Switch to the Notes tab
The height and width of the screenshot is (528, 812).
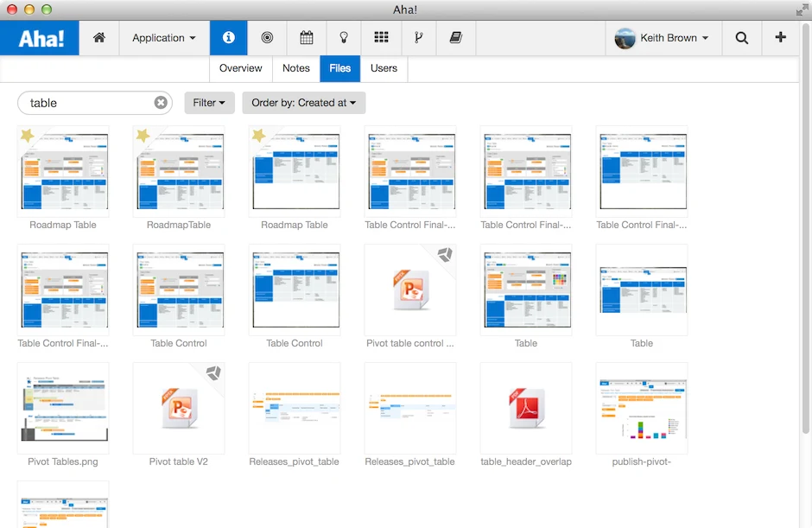pyautogui.click(x=296, y=68)
